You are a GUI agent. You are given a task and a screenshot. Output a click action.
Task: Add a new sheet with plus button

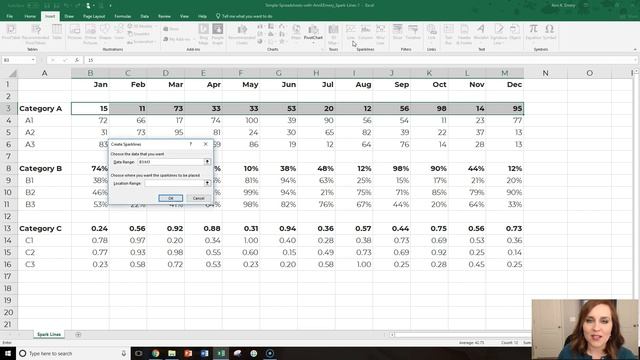(x=78, y=334)
